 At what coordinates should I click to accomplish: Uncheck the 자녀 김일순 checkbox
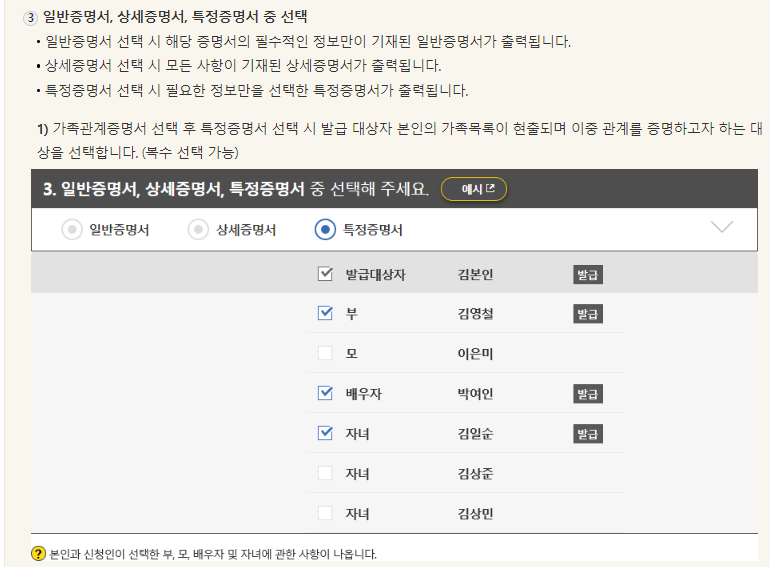point(325,433)
